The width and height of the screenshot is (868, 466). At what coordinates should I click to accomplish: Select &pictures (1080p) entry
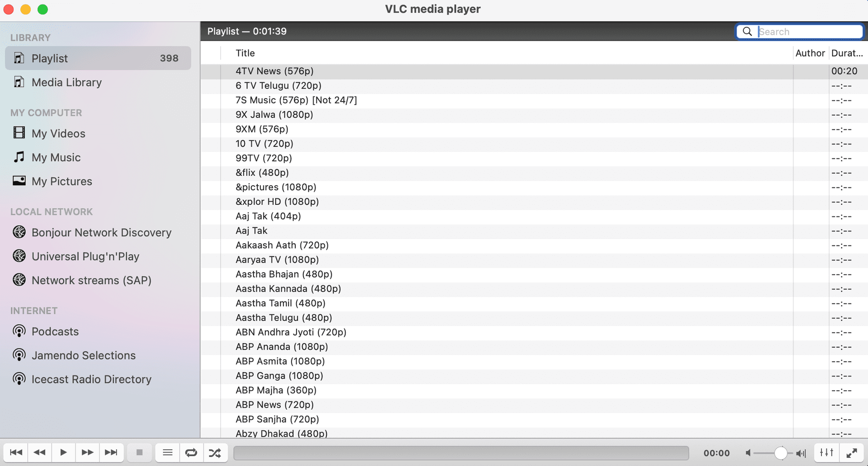(534, 187)
